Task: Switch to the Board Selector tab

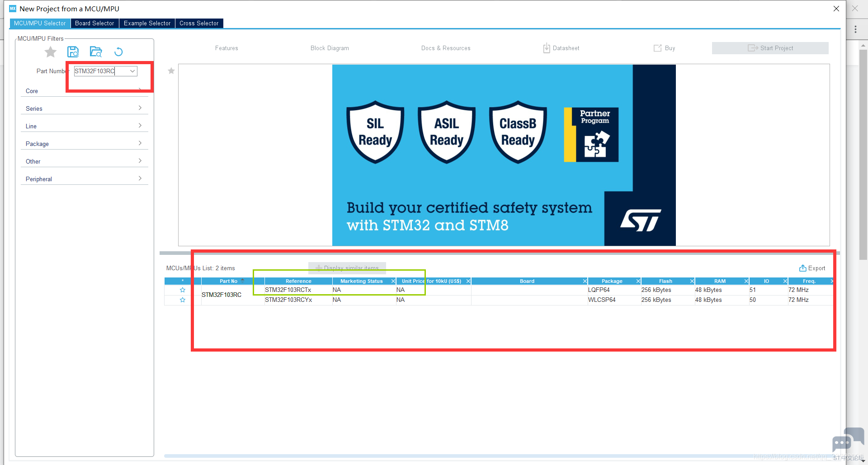Action: tap(94, 23)
